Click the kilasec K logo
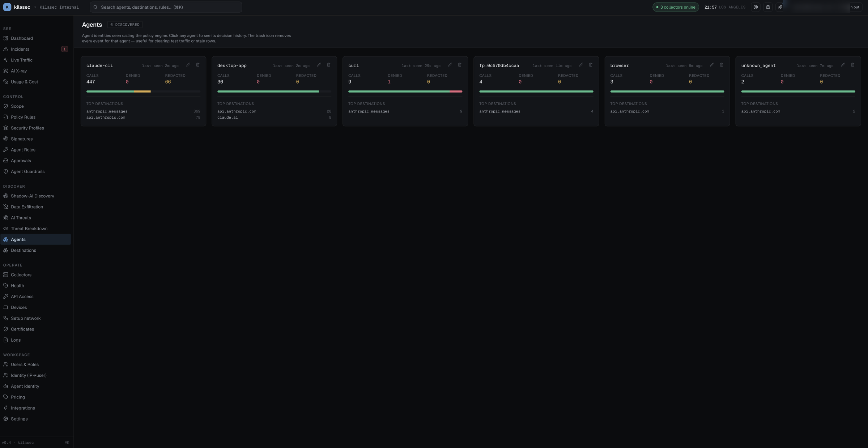The image size is (868, 448). pyautogui.click(x=7, y=7)
